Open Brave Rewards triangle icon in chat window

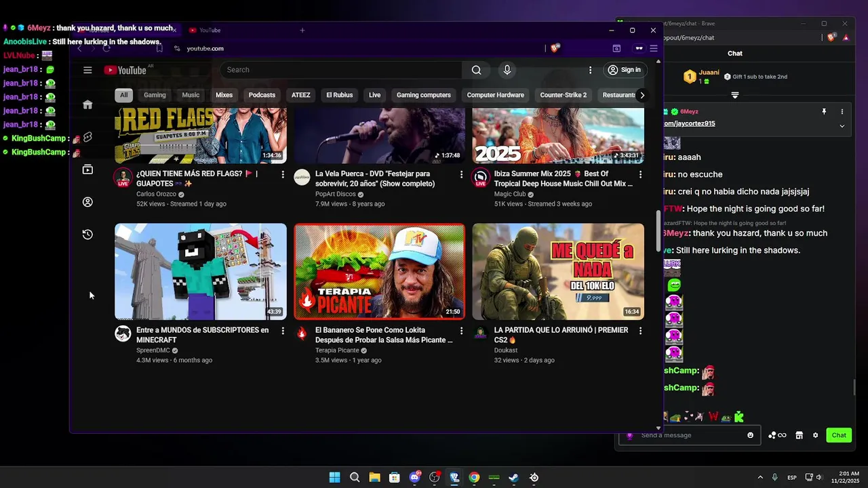(846, 38)
